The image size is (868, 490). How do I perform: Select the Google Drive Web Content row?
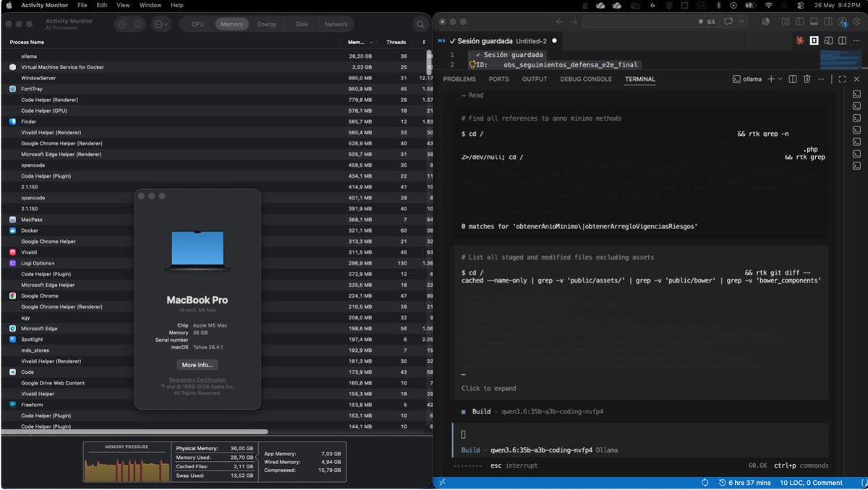tap(217, 383)
